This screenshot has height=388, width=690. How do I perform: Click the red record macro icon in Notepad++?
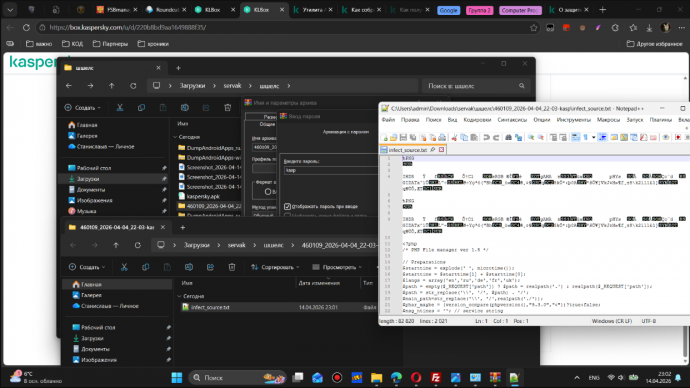[x=678, y=138]
